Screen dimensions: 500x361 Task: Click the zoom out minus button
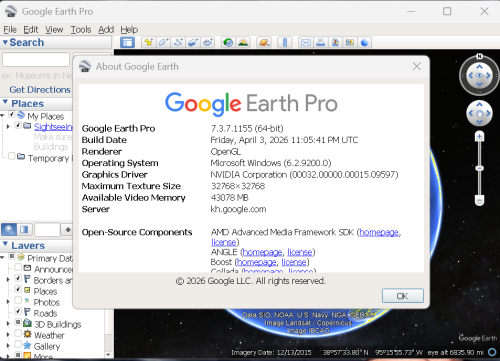click(479, 200)
